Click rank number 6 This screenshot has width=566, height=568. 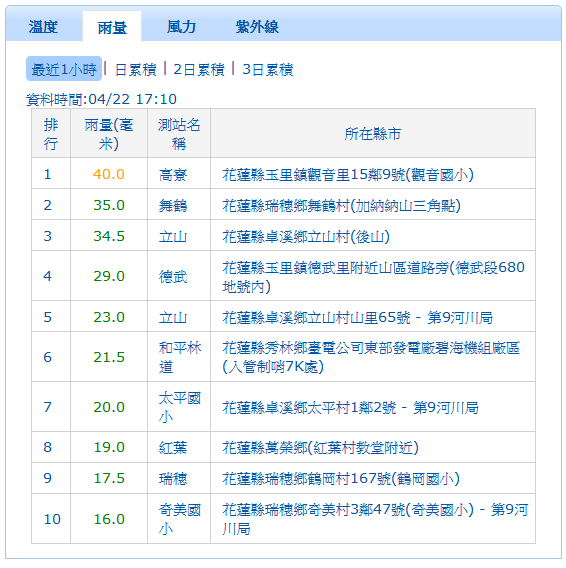47,358
